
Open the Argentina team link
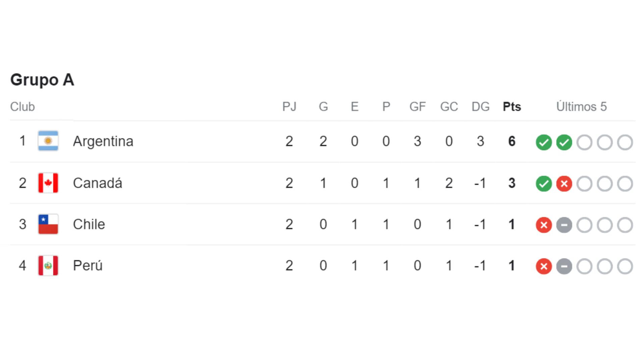coord(103,141)
